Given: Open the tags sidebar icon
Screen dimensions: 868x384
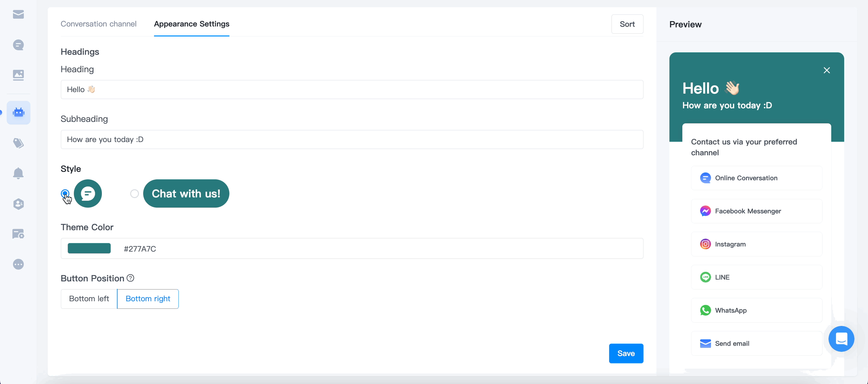Looking at the screenshot, I should (x=18, y=143).
